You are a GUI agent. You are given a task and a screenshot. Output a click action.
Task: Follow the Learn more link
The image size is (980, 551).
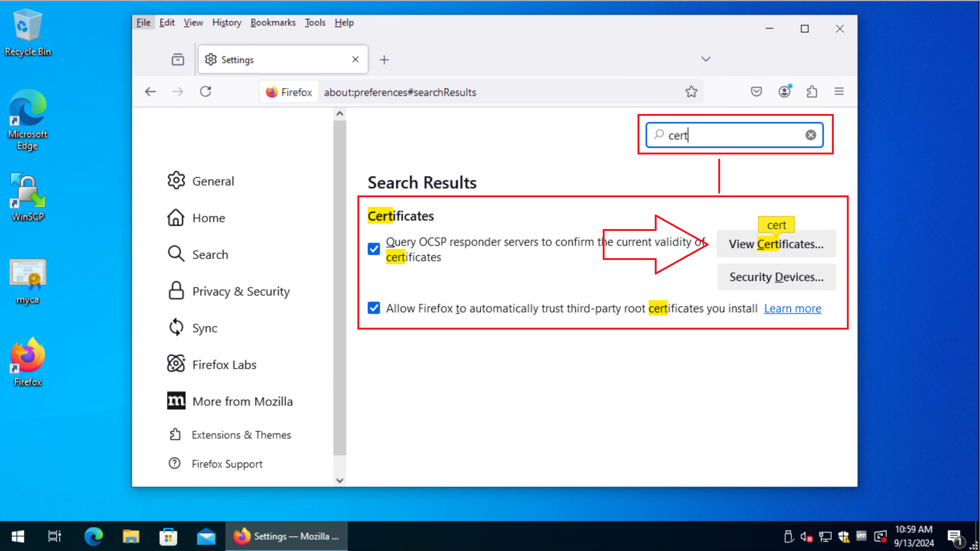point(792,308)
